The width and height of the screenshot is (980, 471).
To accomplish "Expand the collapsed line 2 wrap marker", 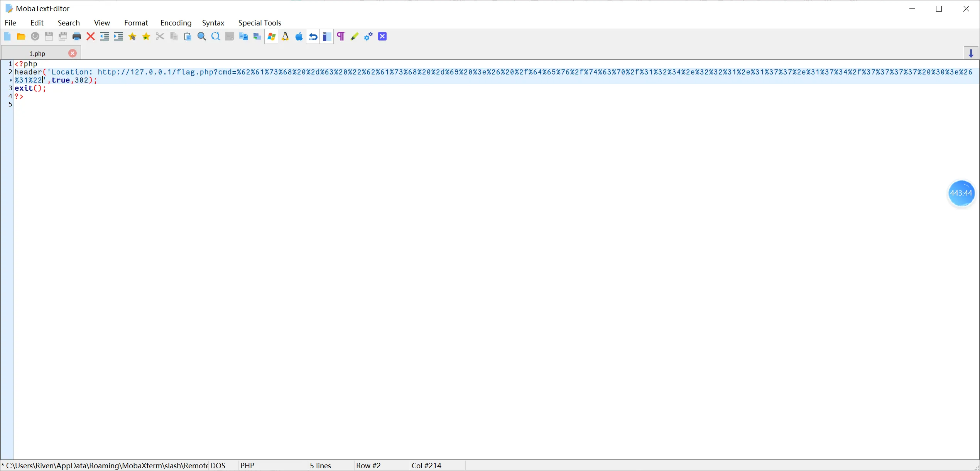I will pyautogui.click(x=11, y=80).
